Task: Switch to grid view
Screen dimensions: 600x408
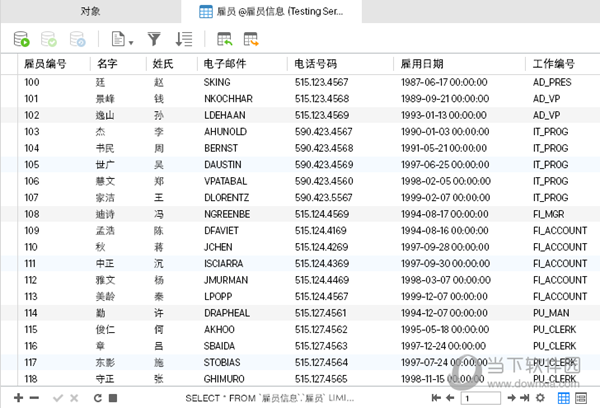Action: 563,398
